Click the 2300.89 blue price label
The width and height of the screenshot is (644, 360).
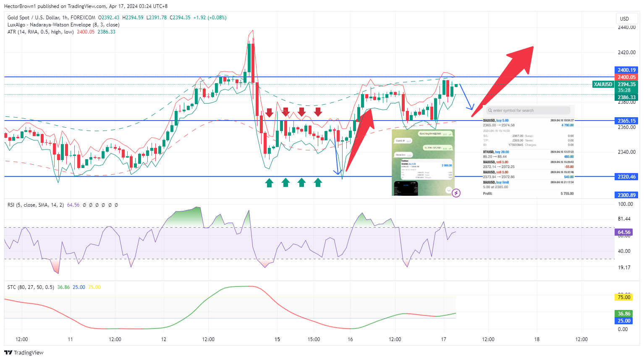pyautogui.click(x=626, y=195)
